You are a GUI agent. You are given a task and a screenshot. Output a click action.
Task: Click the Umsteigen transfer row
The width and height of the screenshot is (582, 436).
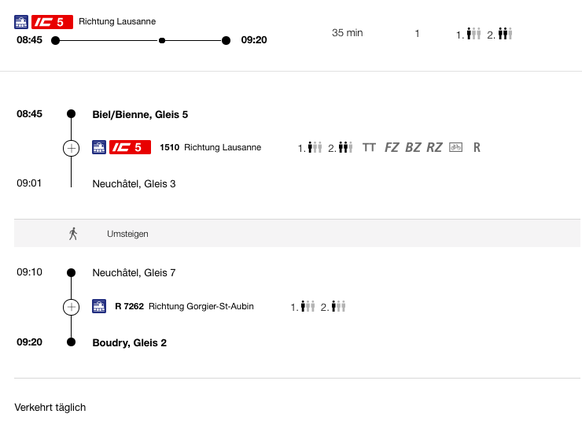tap(297, 233)
